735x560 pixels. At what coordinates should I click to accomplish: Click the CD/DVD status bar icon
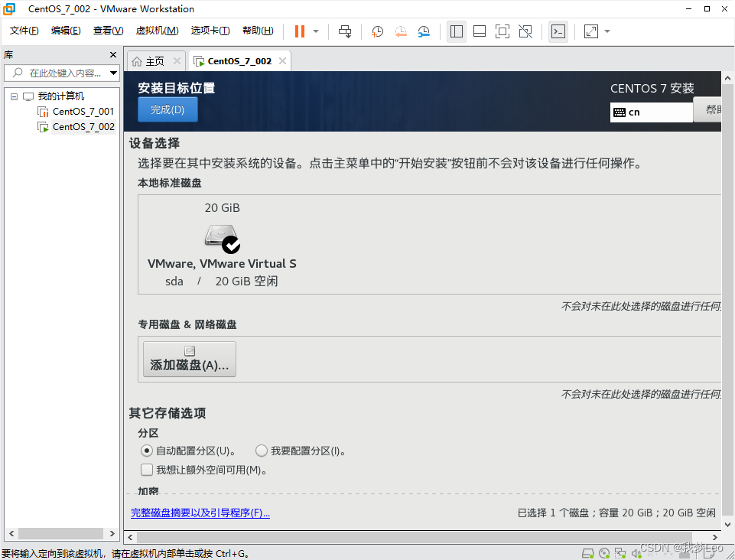(x=604, y=554)
